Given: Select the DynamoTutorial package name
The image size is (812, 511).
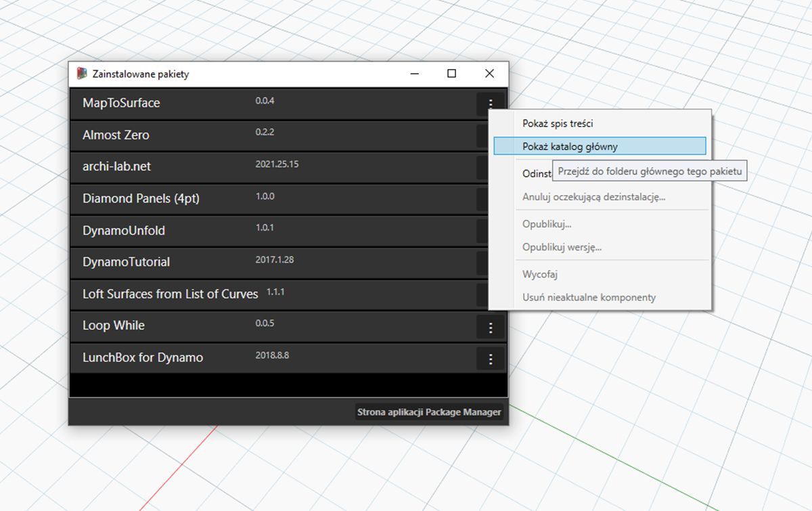Looking at the screenshot, I should click(x=127, y=262).
